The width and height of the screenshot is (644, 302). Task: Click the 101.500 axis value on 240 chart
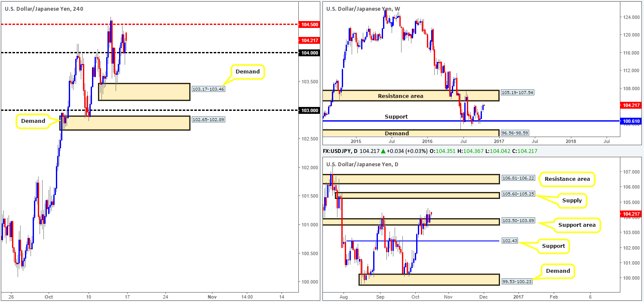[310, 196]
